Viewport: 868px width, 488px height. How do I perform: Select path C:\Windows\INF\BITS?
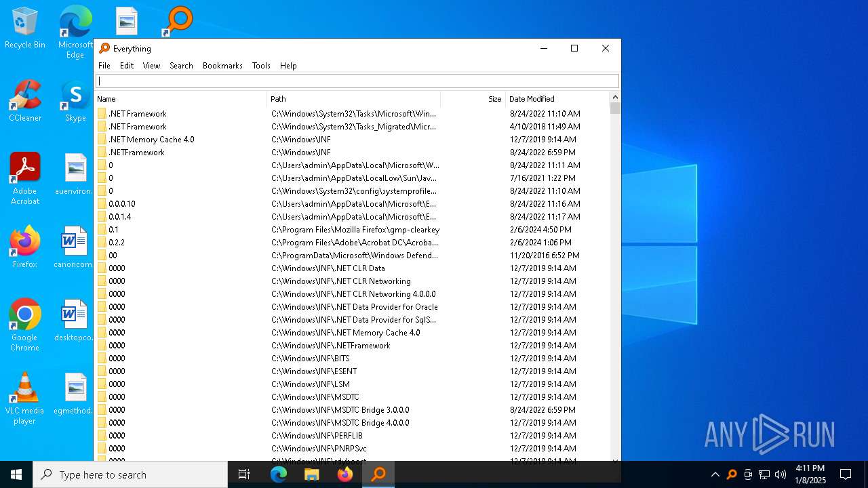pyautogui.click(x=311, y=359)
